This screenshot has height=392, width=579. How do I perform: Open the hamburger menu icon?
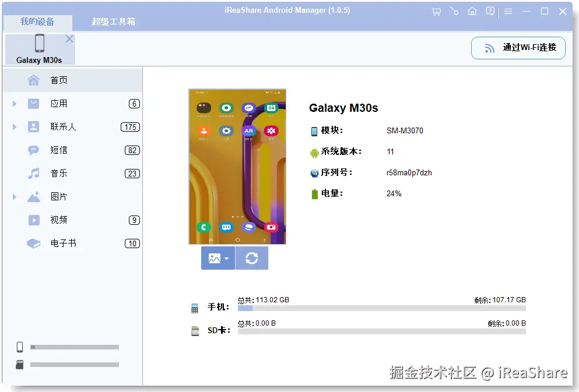[x=508, y=12]
